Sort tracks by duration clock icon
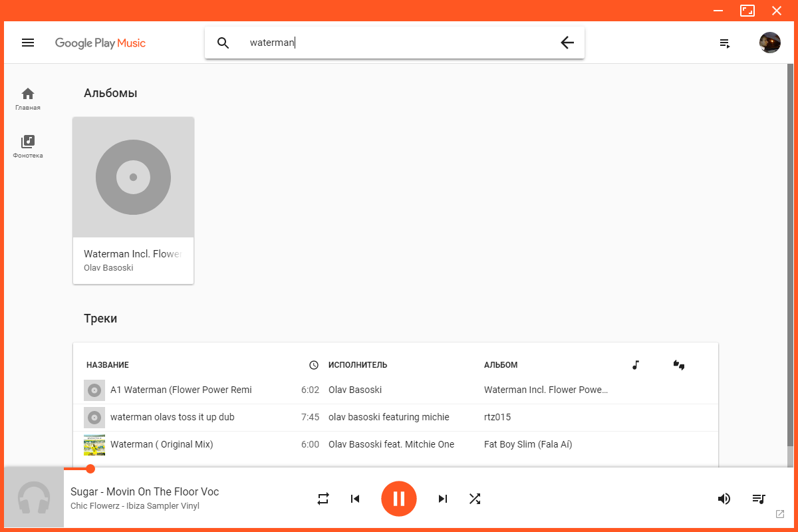The width and height of the screenshot is (798, 532). pyautogui.click(x=314, y=365)
